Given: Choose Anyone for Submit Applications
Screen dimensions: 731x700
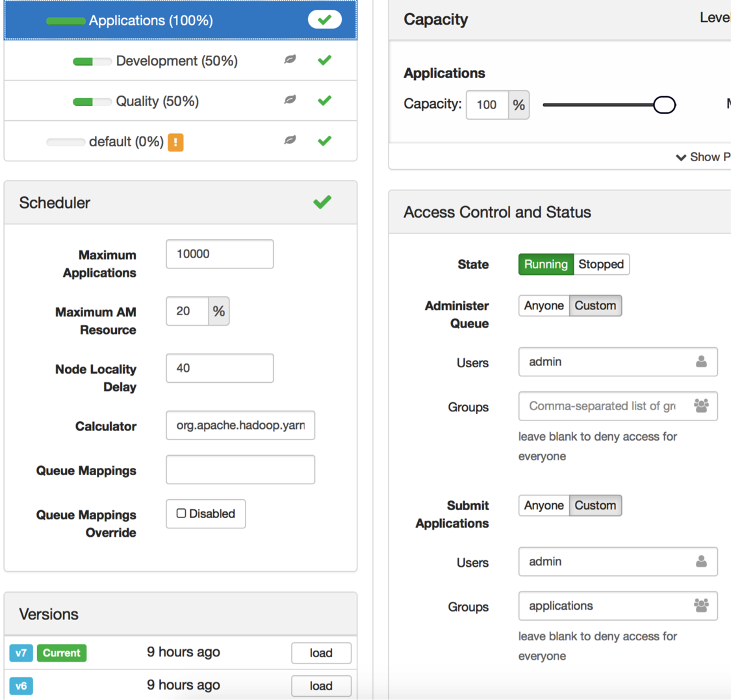Looking at the screenshot, I should click(x=544, y=506).
